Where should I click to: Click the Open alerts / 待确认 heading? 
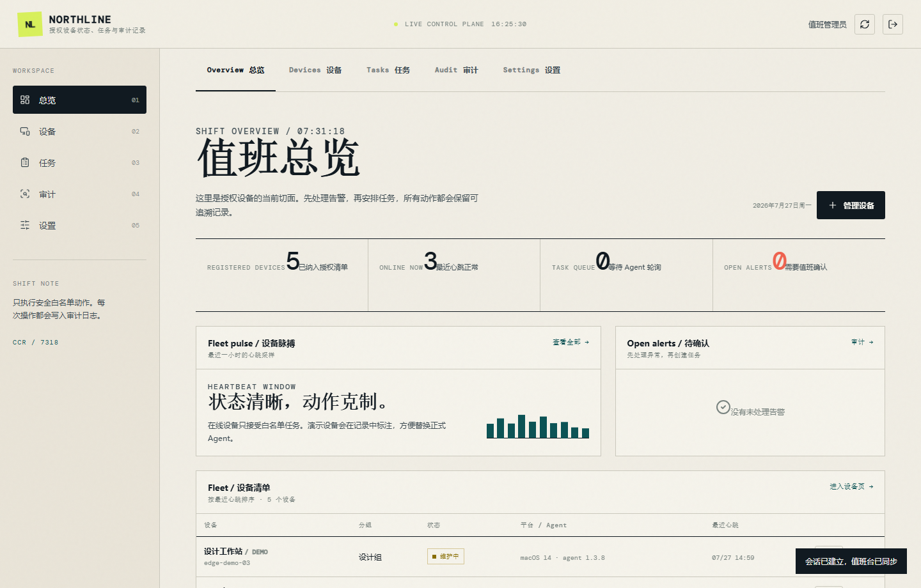click(x=668, y=343)
